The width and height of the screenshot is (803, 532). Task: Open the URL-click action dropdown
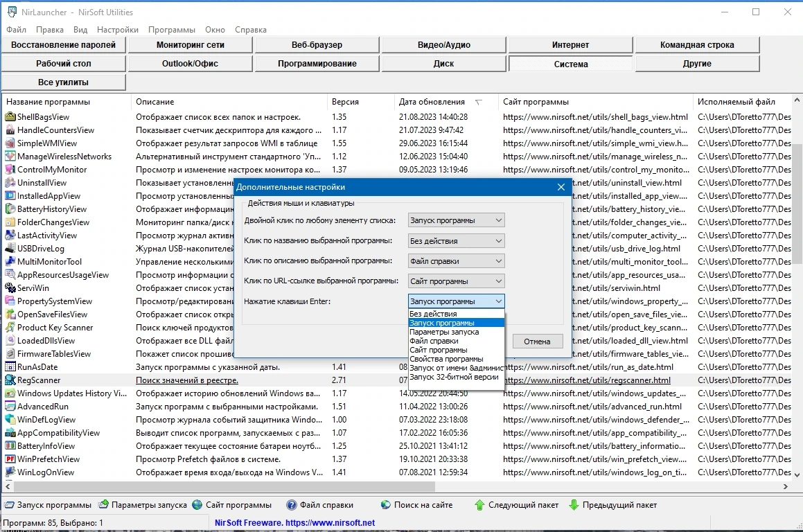coord(457,281)
